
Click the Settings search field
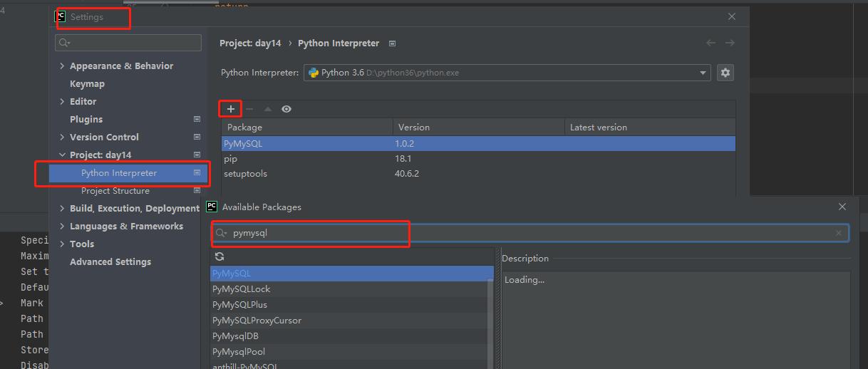[128, 43]
